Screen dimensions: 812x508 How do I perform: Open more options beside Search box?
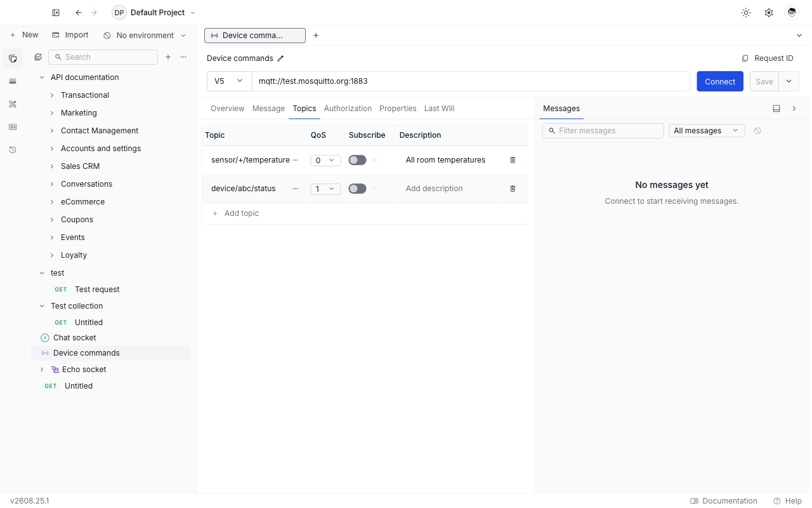coord(183,57)
